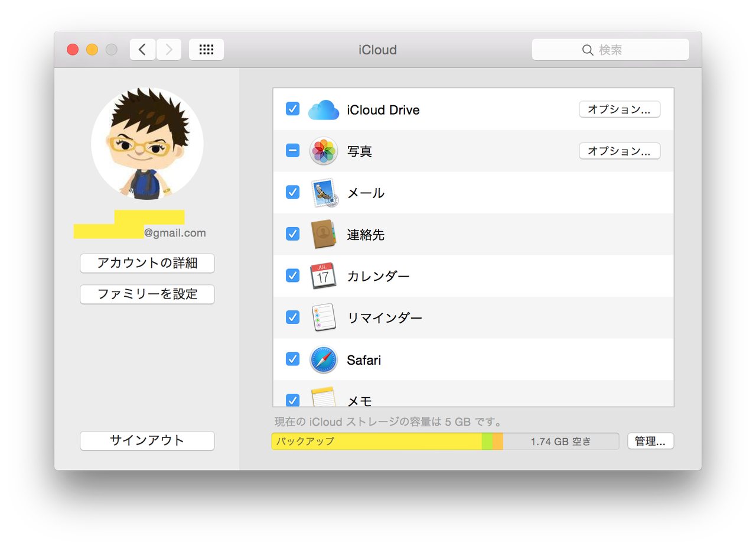This screenshot has width=756, height=548.
Task: Click the カレンダー label text
Action: pos(379,276)
